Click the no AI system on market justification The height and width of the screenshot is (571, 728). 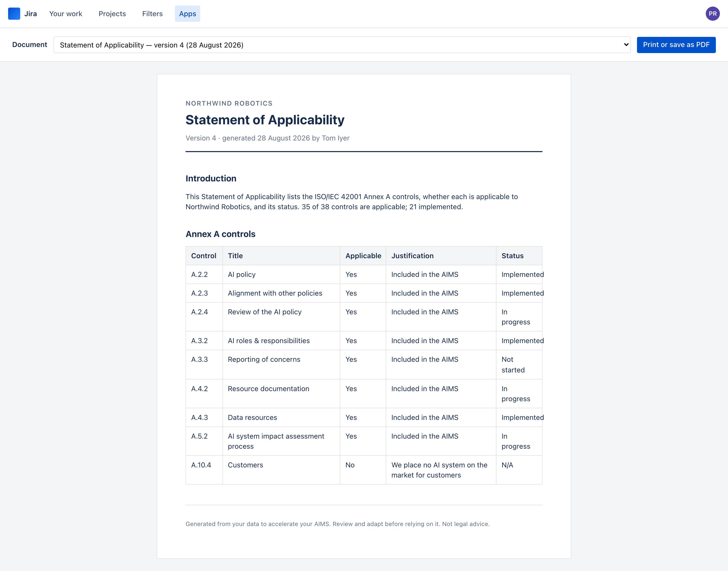(441, 470)
